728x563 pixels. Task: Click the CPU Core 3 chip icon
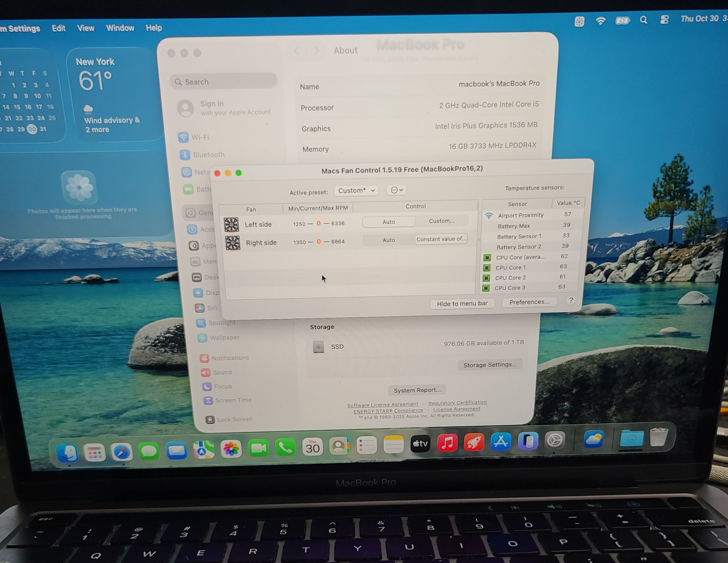tap(486, 288)
